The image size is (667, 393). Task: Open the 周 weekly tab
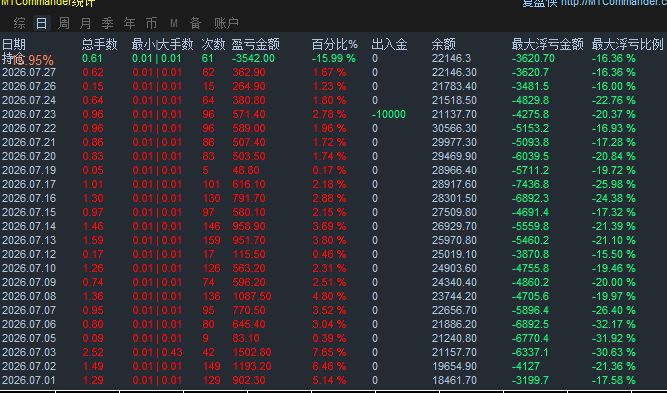63,23
